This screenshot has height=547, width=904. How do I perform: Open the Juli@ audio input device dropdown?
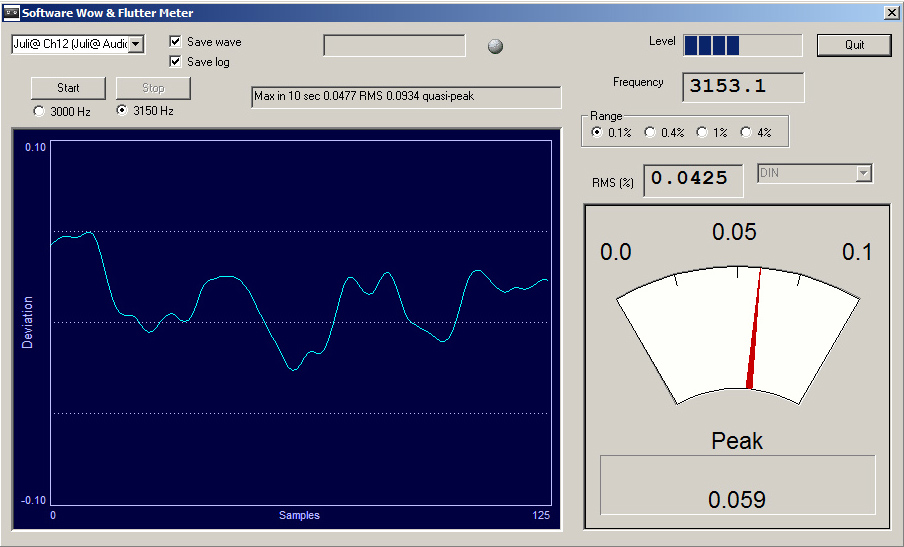[136, 44]
